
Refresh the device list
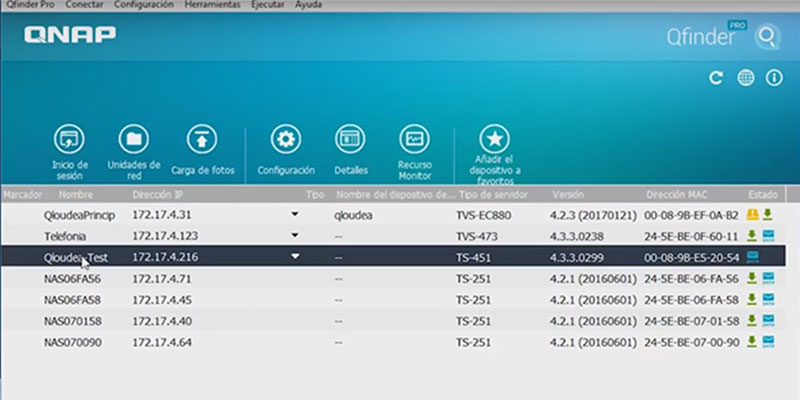point(716,78)
